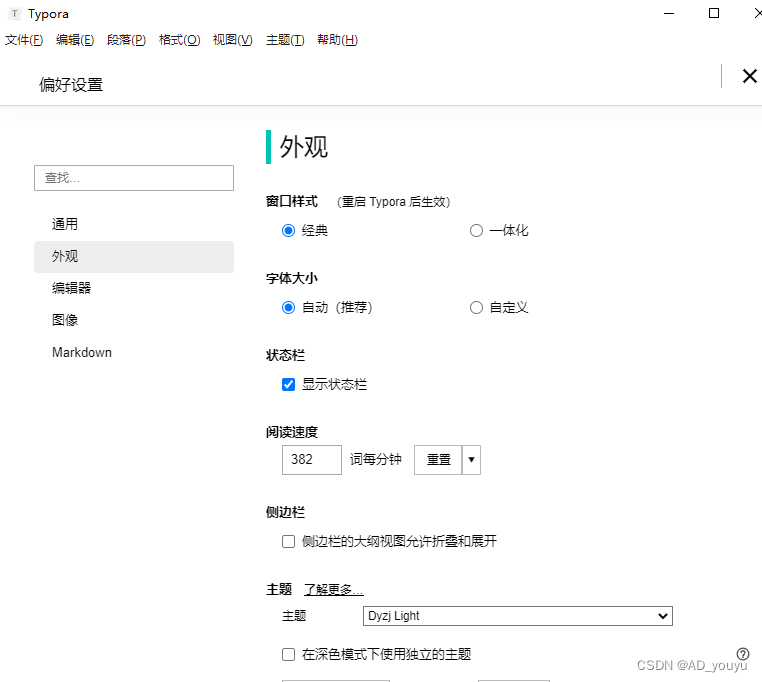Select the 外观 settings section

[x=134, y=257]
